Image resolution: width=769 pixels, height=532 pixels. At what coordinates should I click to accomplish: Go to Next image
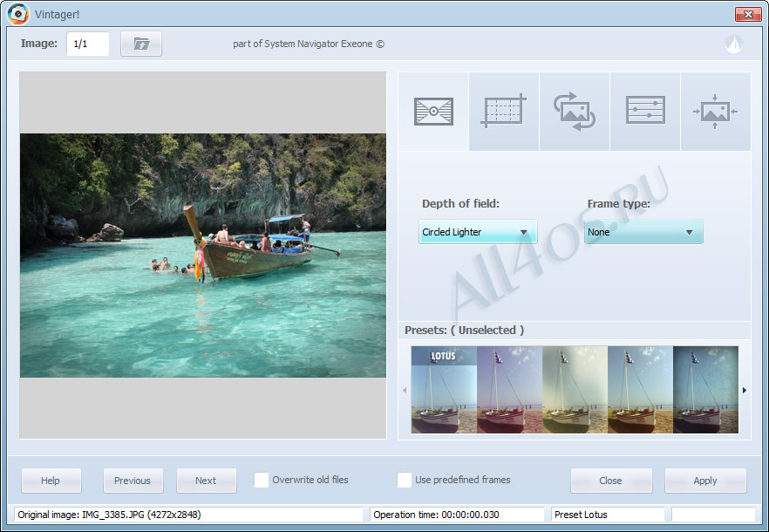(206, 481)
